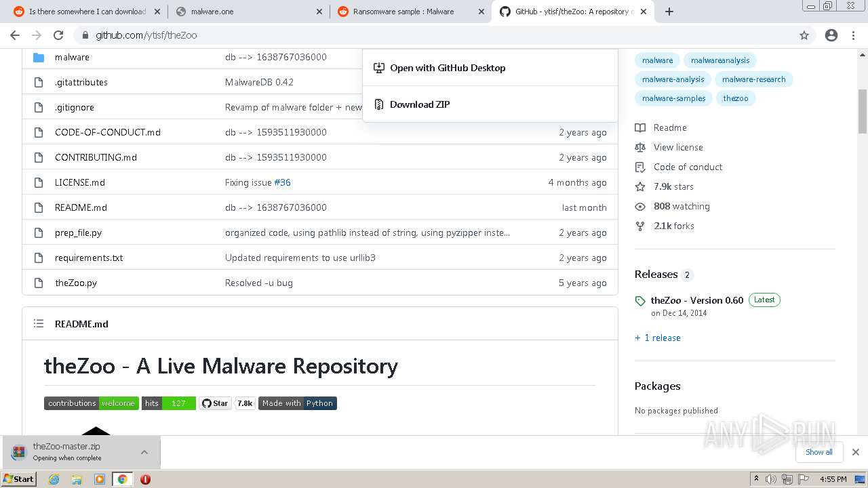The width and height of the screenshot is (868, 488).
Task: Click the file icon beside .gitignore
Action: (39, 107)
